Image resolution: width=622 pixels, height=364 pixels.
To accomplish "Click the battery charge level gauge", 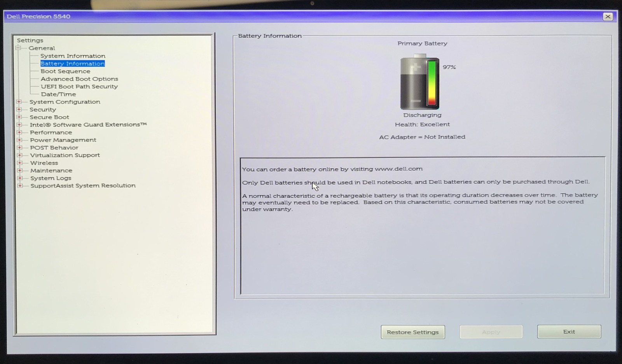I will (x=432, y=83).
